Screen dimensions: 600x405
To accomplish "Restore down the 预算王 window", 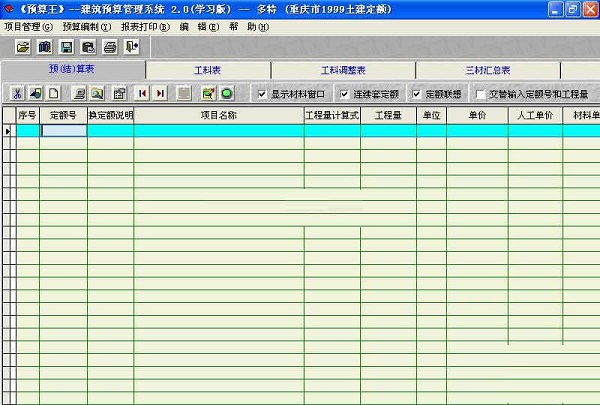I will click(x=573, y=9).
